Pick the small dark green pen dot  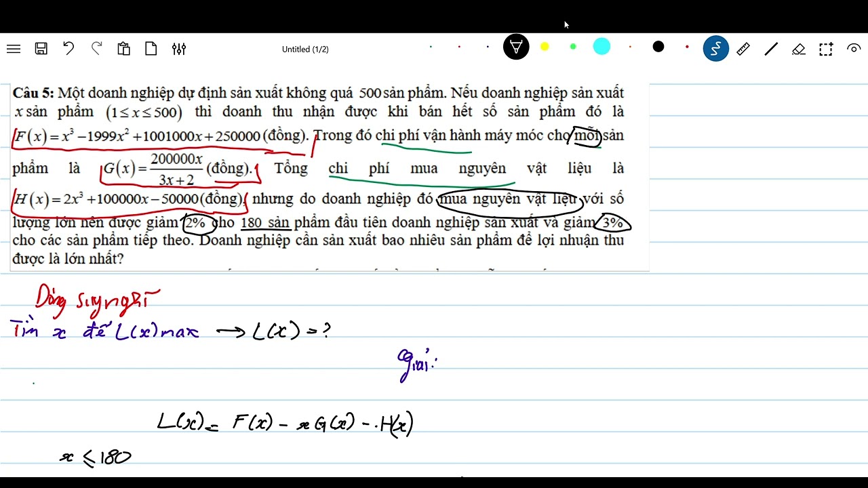pos(431,47)
